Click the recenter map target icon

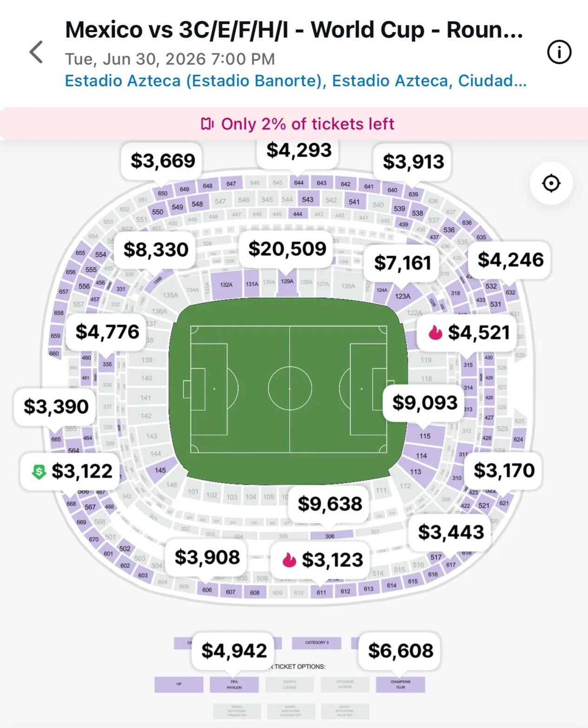pyautogui.click(x=551, y=183)
